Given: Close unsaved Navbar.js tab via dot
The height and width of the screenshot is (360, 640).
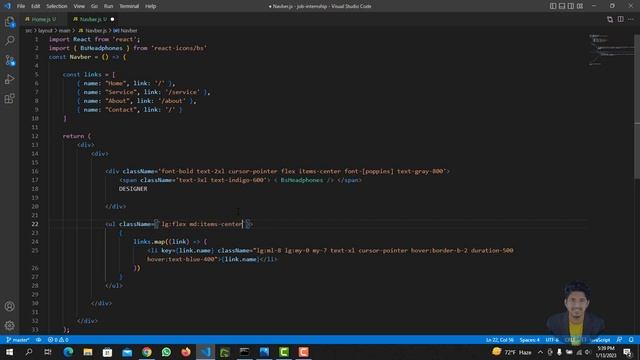Looking at the screenshot, I should (112, 19).
